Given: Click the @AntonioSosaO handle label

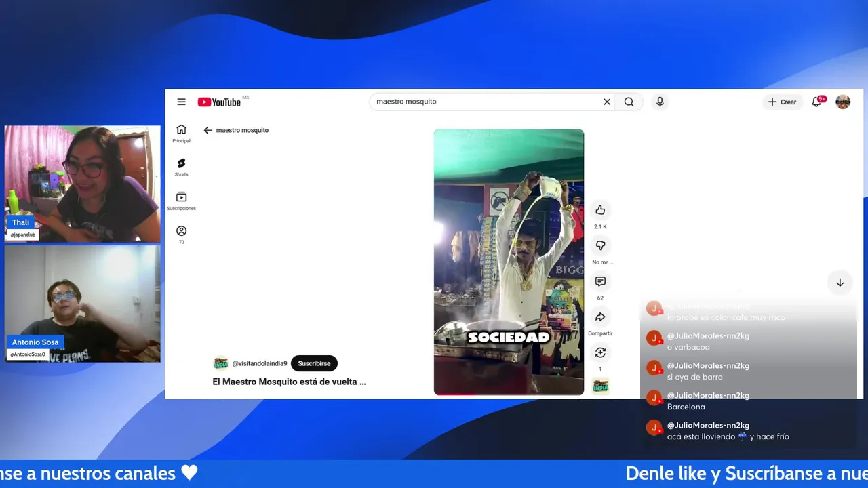Looking at the screenshot, I should tap(28, 354).
